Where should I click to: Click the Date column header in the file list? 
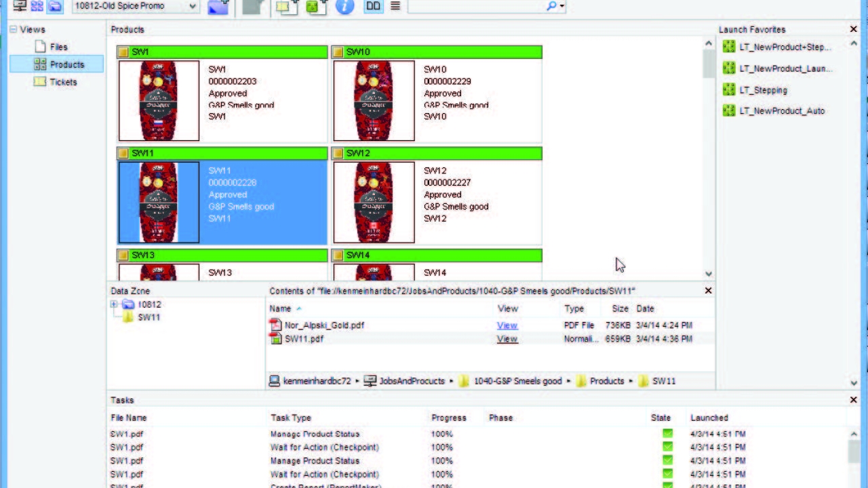point(645,308)
